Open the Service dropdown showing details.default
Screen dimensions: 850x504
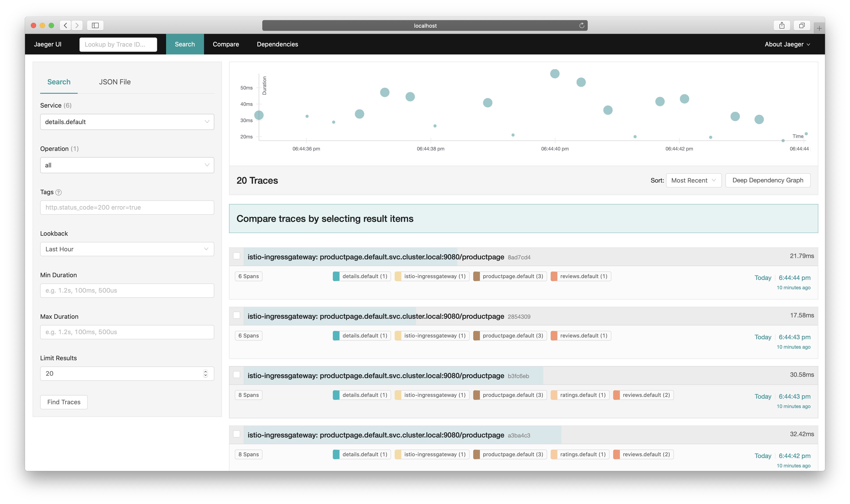click(127, 122)
